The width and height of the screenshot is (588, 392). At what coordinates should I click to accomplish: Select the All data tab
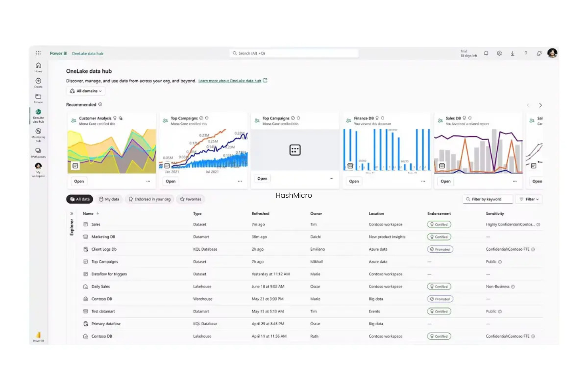click(79, 199)
